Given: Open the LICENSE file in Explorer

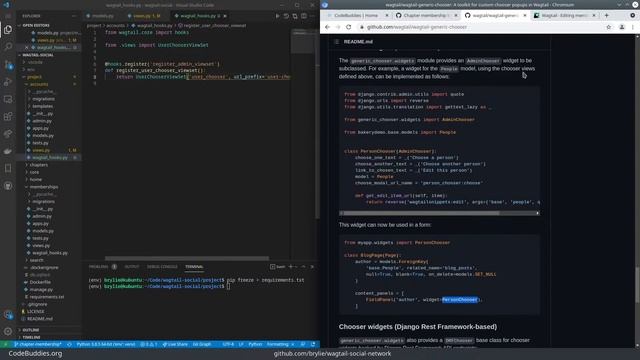Looking at the screenshot, I should pos(36,311).
